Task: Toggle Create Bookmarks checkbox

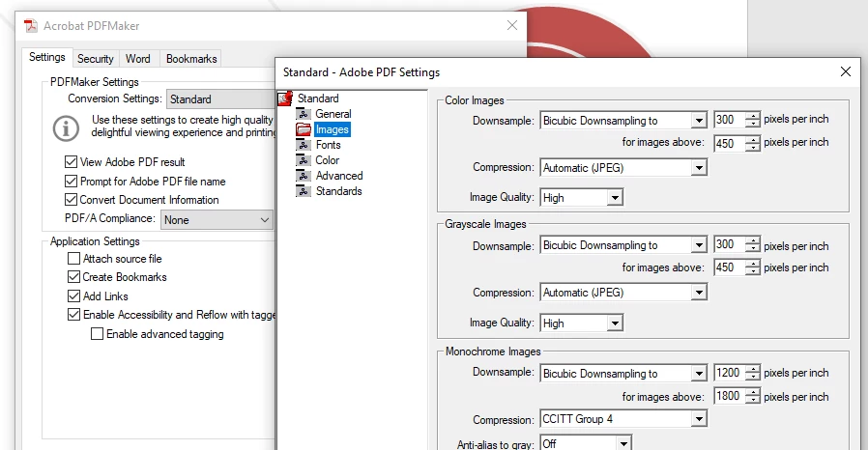Action: pos(73,277)
